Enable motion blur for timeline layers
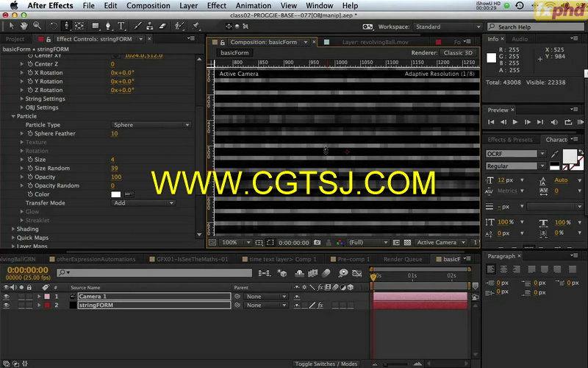The image size is (588, 368). point(326,273)
